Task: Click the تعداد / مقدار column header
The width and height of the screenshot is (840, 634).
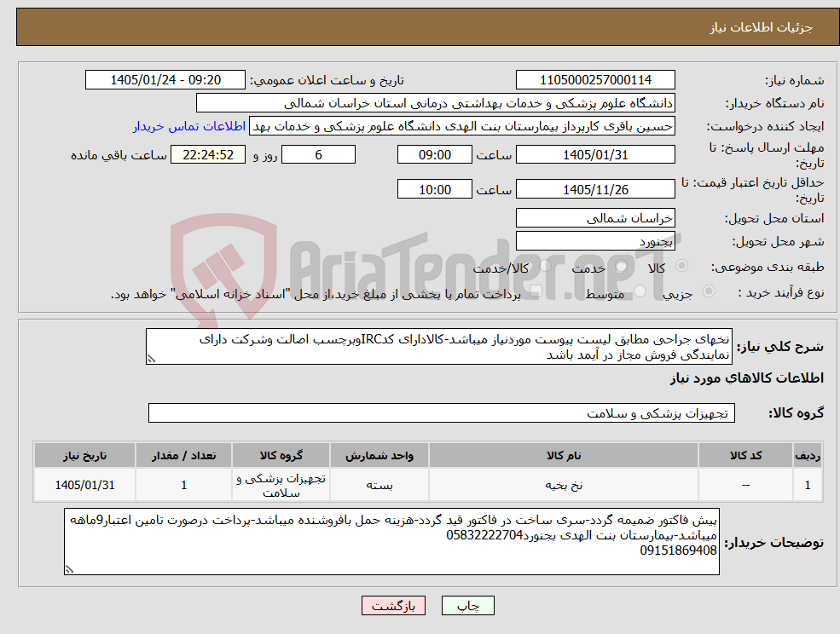Action: [x=183, y=455]
